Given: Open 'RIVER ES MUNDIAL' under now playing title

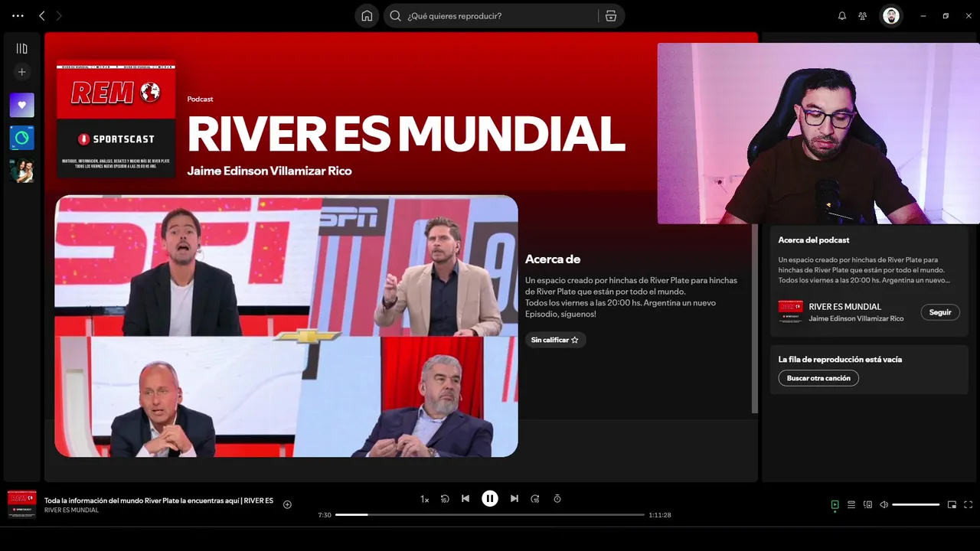Looking at the screenshot, I should click(71, 510).
